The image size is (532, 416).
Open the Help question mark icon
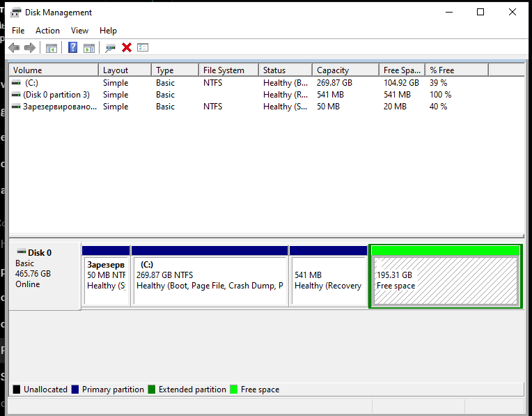pyautogui.click(x=72, y=47)
